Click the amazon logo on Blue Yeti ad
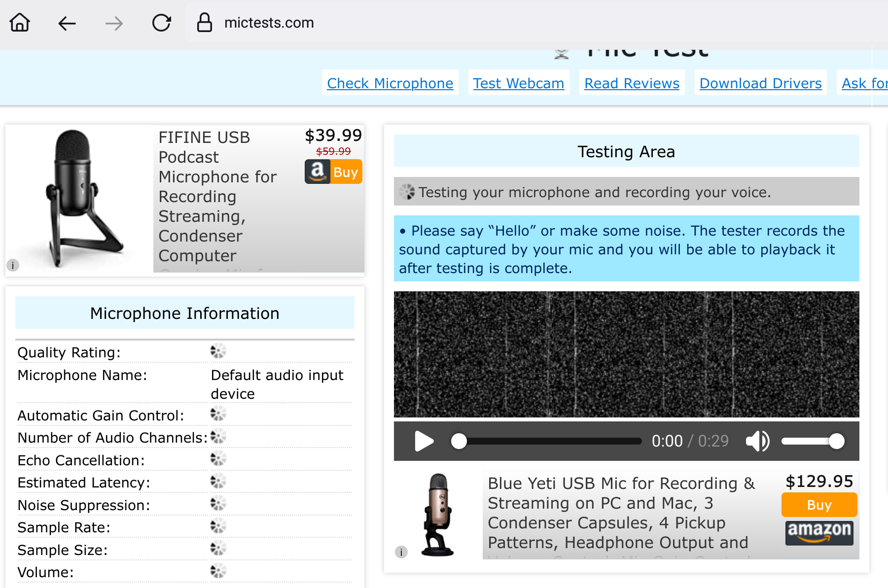The height and width of the screenshot is (588, 888). point(819,532)
